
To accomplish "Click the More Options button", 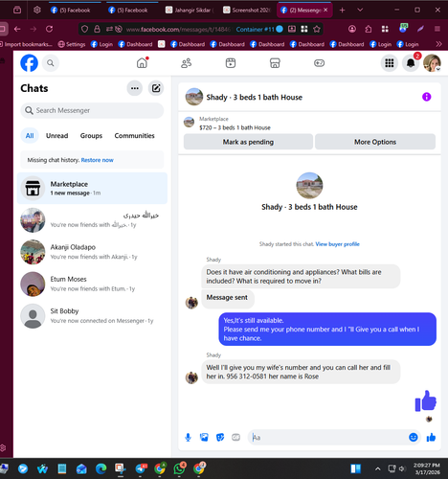I will click(x=375, y=142).
